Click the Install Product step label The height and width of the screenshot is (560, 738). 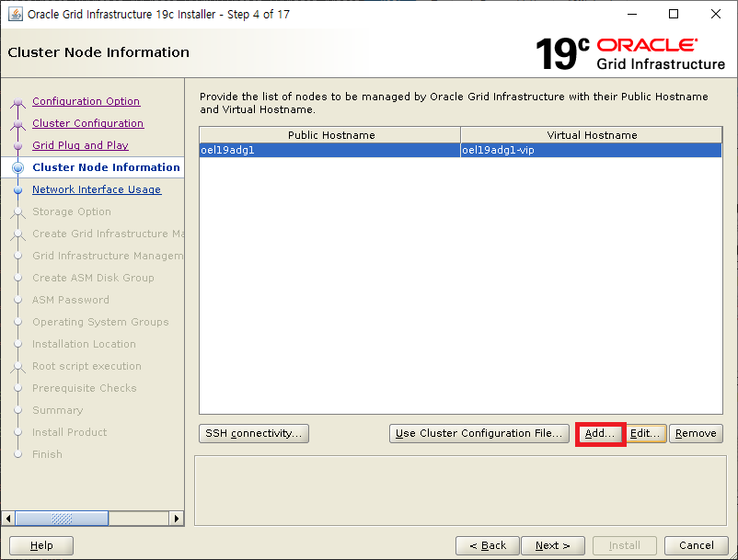point(70,432)
